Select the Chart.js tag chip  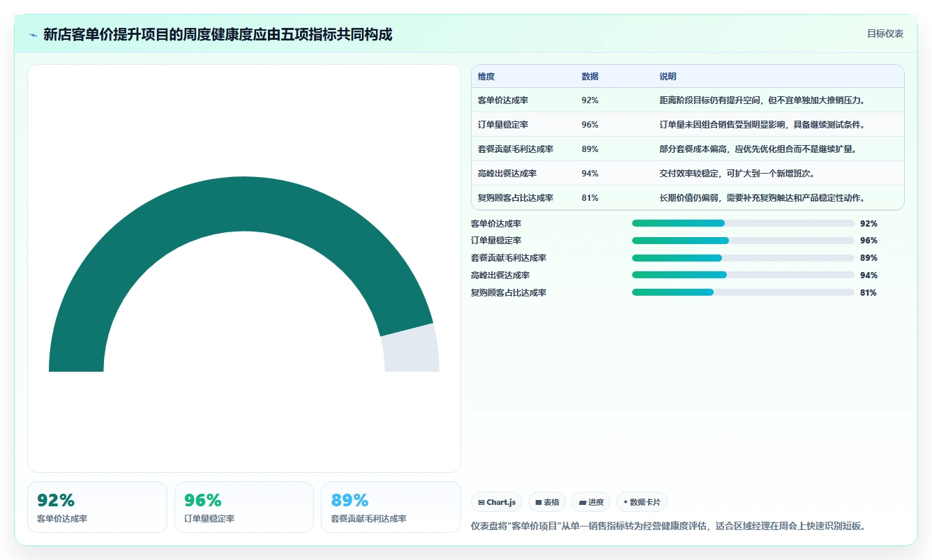click(x=497, y=502)
